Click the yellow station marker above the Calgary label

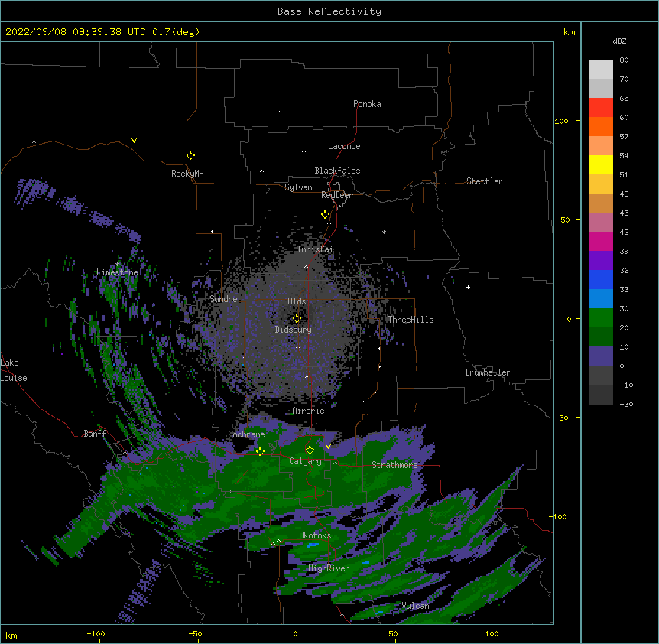pos(310,450)
